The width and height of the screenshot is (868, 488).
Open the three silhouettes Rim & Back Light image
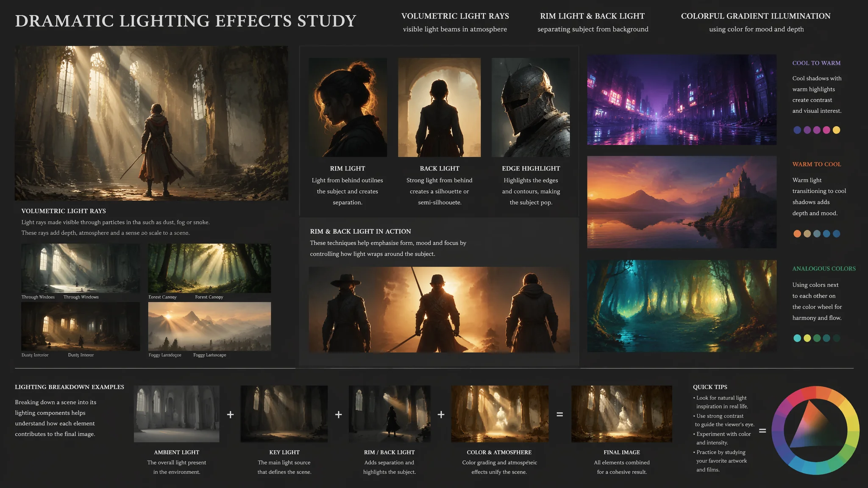439,310
